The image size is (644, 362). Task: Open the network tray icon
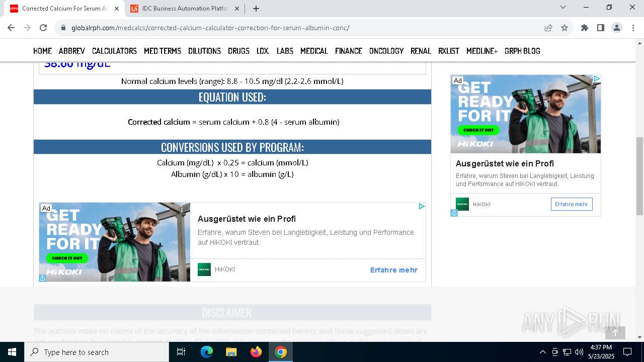point(567,352)
